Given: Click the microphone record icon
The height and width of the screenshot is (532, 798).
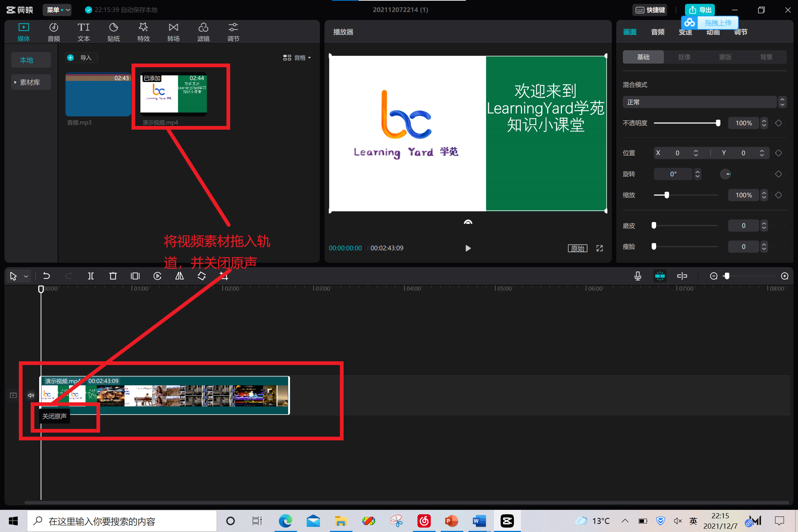Looking at the screenshot, I should click(x=638, y=276).
